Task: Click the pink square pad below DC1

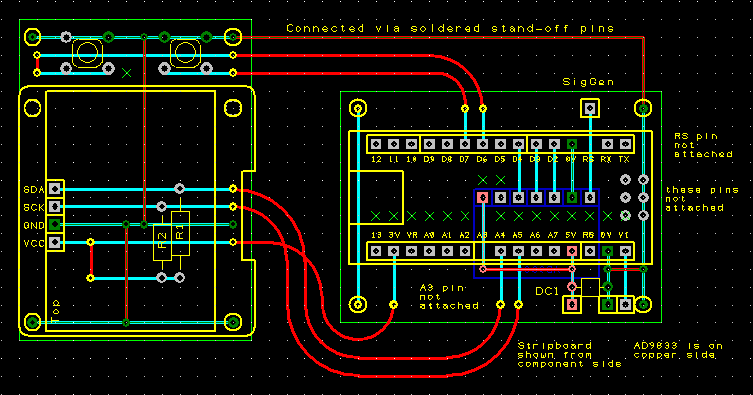Action: click(x=571, y=304)
